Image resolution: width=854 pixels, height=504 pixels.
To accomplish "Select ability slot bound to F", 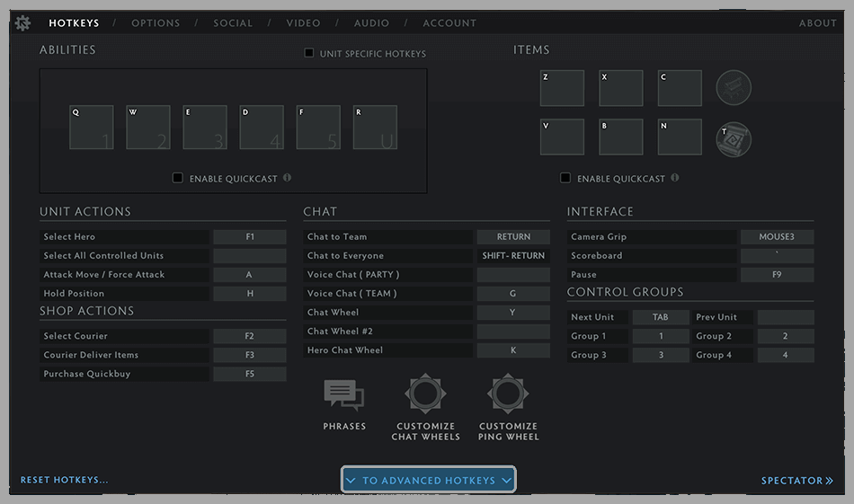I will pos(318,128).
